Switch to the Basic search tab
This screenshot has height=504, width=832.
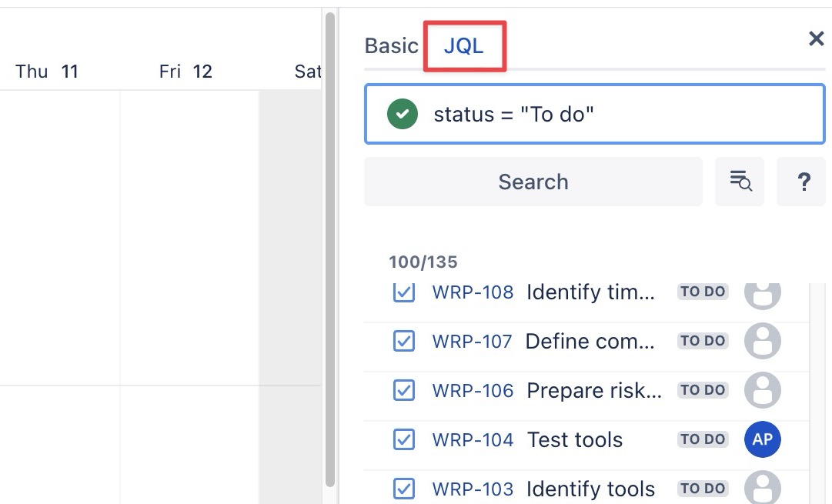click(x=391, y=46)
